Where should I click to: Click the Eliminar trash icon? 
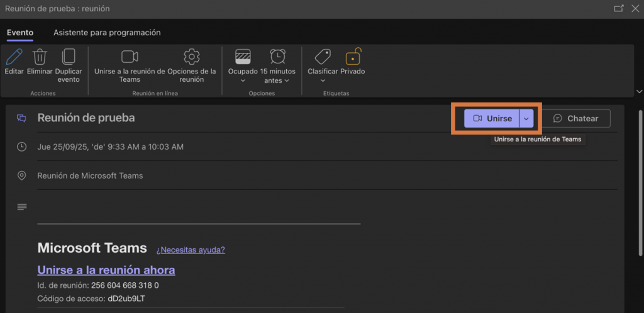[40, 57]
